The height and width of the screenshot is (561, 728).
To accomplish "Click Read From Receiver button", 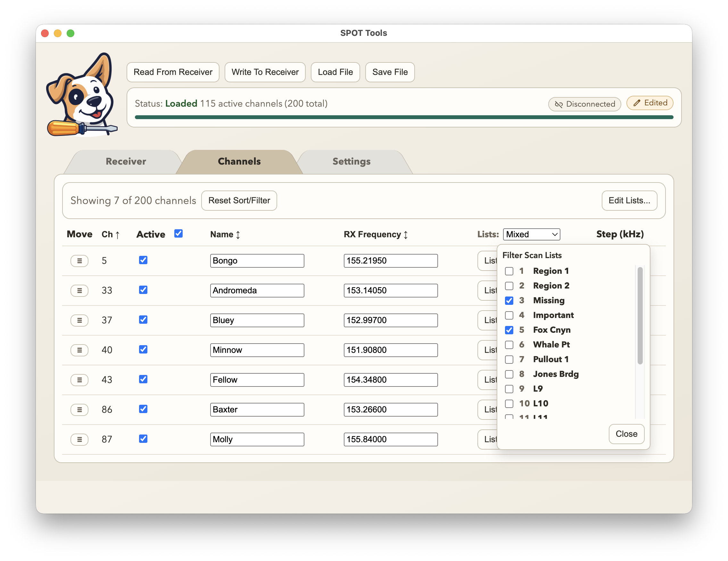I will click(x=173, y=72).
